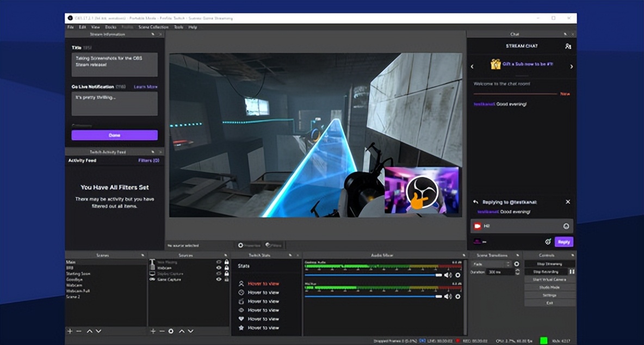644x345 pixels.
Task: Pause recording using the pause icon
Action: (x=572, y=271)
